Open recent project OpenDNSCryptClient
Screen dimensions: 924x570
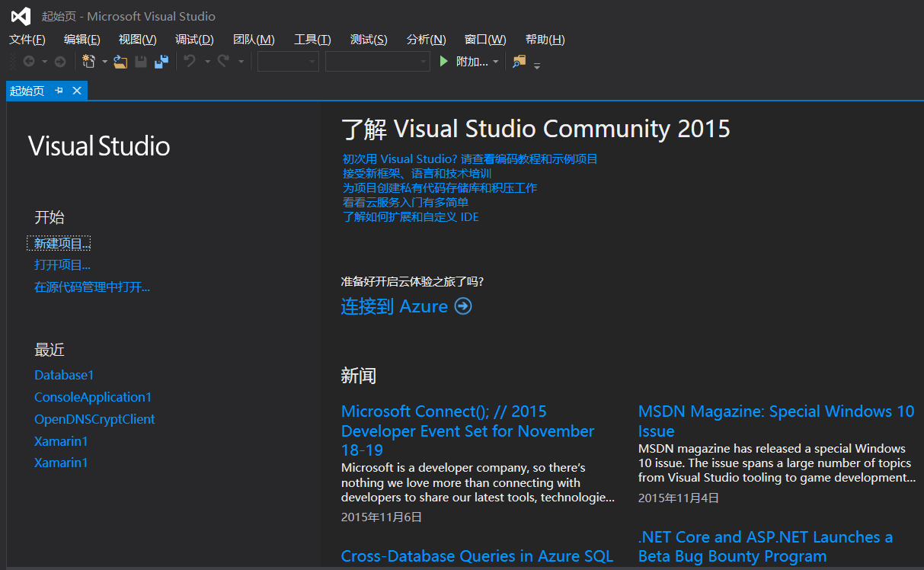[x=94, y=419]
